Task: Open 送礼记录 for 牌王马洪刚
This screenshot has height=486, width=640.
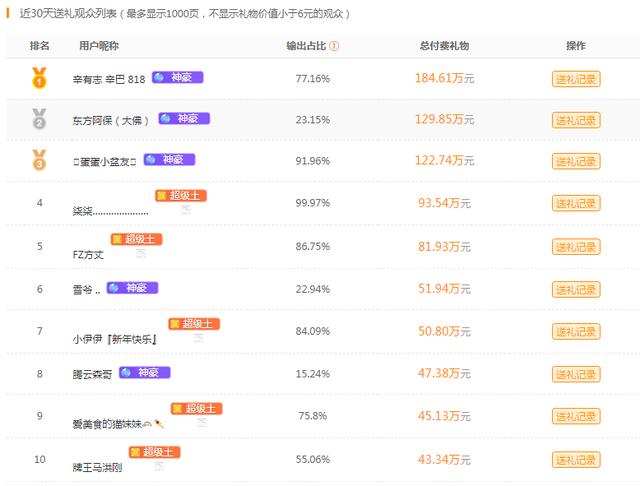Action: [x=576, y=460]
